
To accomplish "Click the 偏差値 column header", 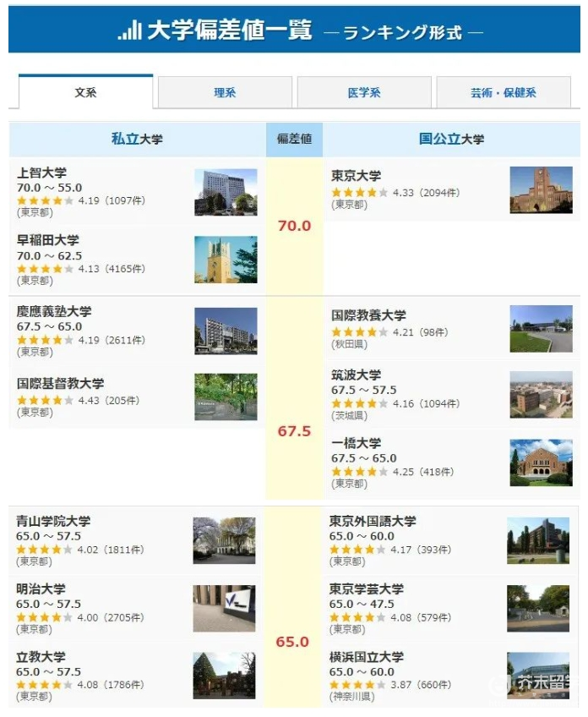I will 294,139.
